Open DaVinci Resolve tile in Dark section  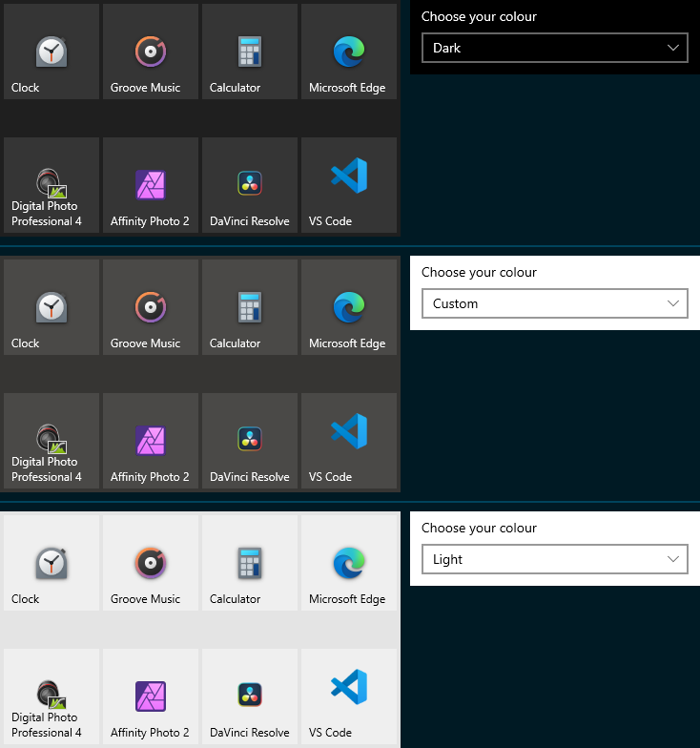point(250,185)
